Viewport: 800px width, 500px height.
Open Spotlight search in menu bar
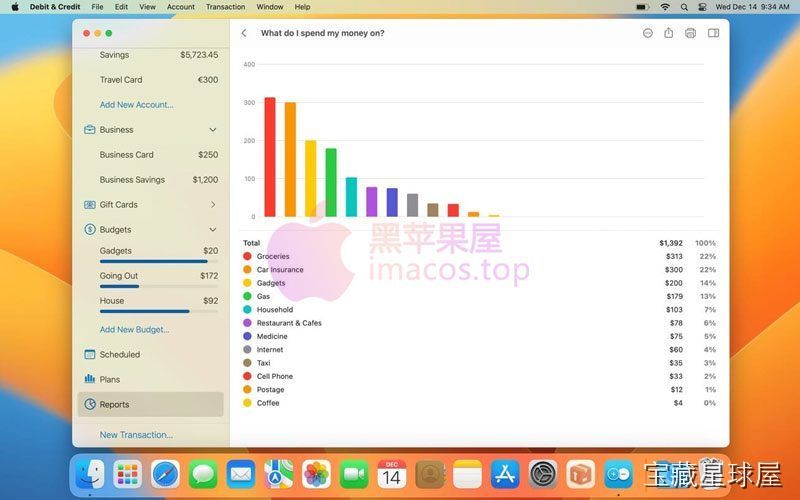pos(684,7)
